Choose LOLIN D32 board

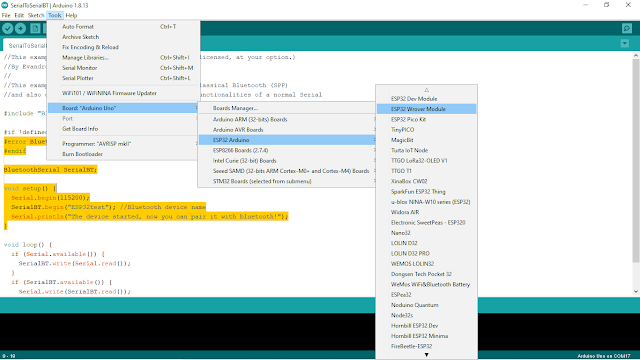427,243
